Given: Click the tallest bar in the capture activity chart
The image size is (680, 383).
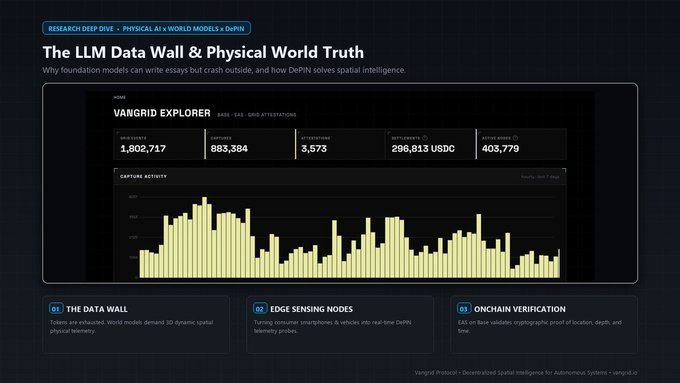Looking at the screenshot, I should pos(205,237).
